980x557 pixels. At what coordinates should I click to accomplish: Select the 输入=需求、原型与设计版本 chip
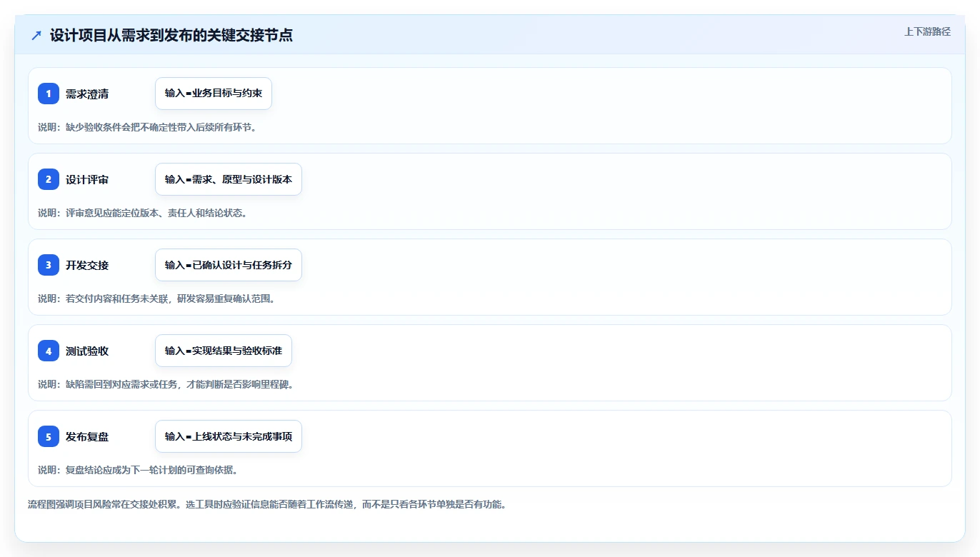[x=229, y=179]
